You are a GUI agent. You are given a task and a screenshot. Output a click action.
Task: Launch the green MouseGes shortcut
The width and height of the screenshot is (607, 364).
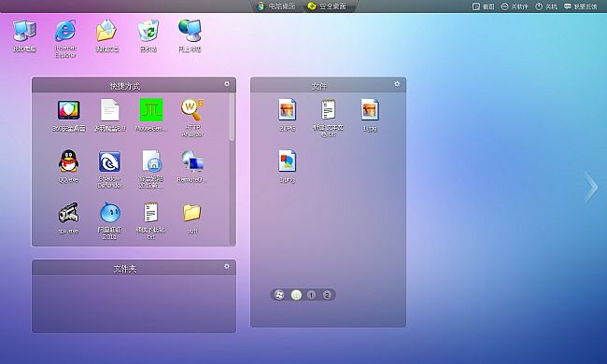(x=151, y=116)
